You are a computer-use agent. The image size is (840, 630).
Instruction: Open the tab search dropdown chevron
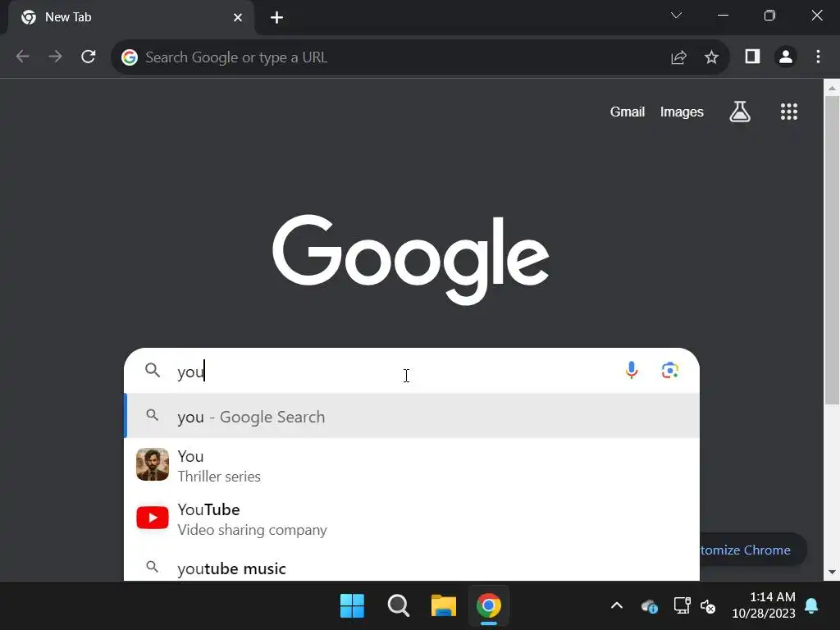[676, 16]
